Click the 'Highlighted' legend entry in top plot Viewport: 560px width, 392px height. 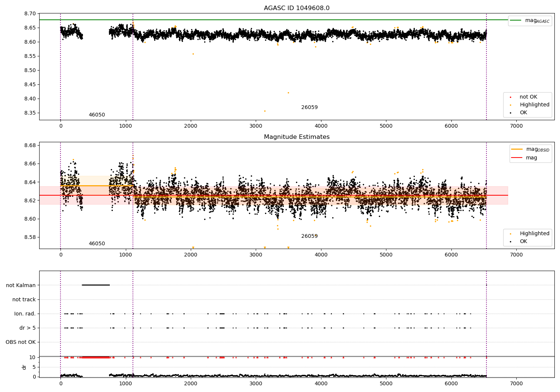pos(530,105)
